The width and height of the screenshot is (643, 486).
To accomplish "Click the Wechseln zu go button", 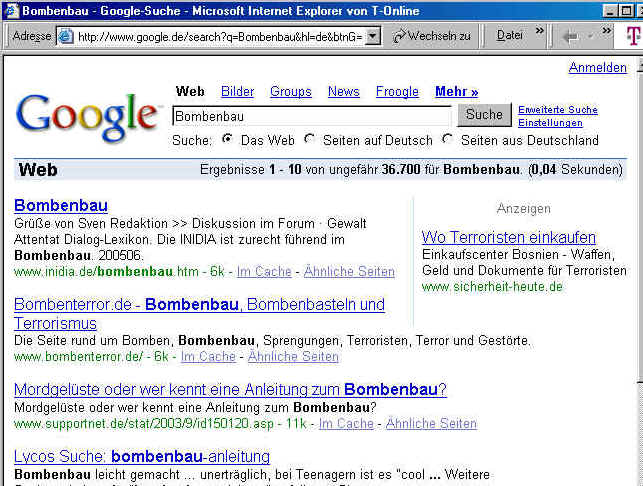I will pyautogui.click(x=431, y=36).
